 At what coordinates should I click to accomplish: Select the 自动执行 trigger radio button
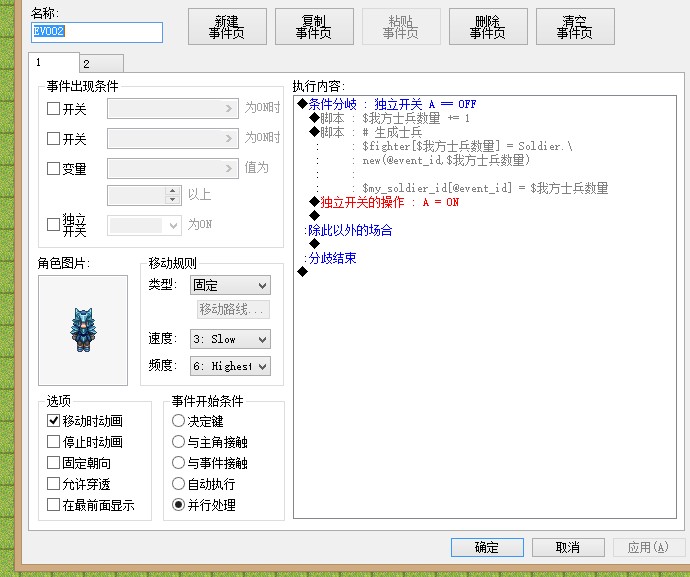coord(178,484)
